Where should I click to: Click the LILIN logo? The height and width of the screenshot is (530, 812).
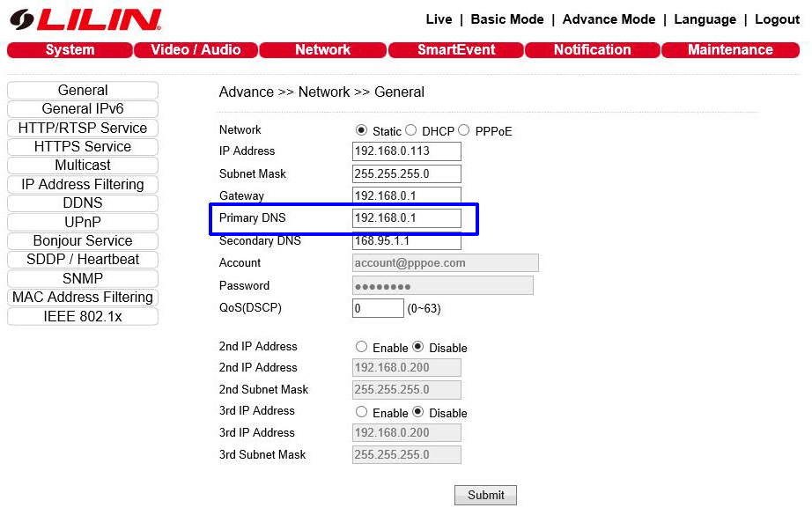point(86,19)
